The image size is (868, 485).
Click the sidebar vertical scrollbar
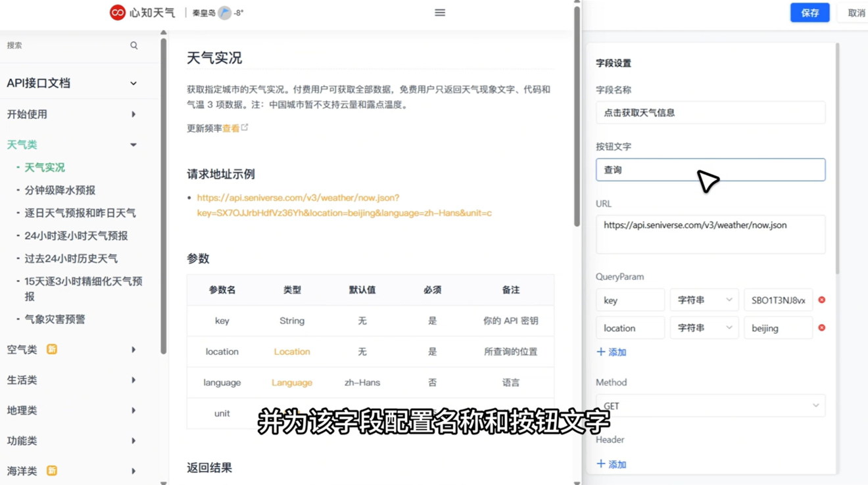[x=163, y=197]
